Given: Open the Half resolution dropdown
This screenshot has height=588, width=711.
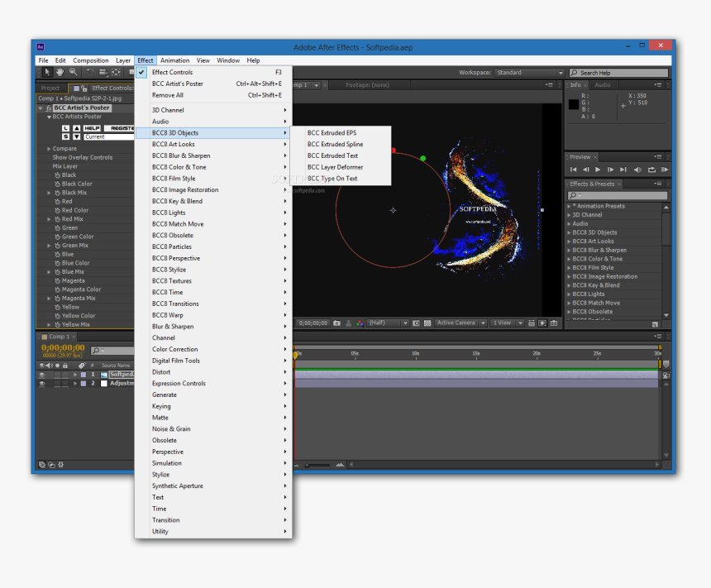Looking at the screenshot, I should pos(388,323).
